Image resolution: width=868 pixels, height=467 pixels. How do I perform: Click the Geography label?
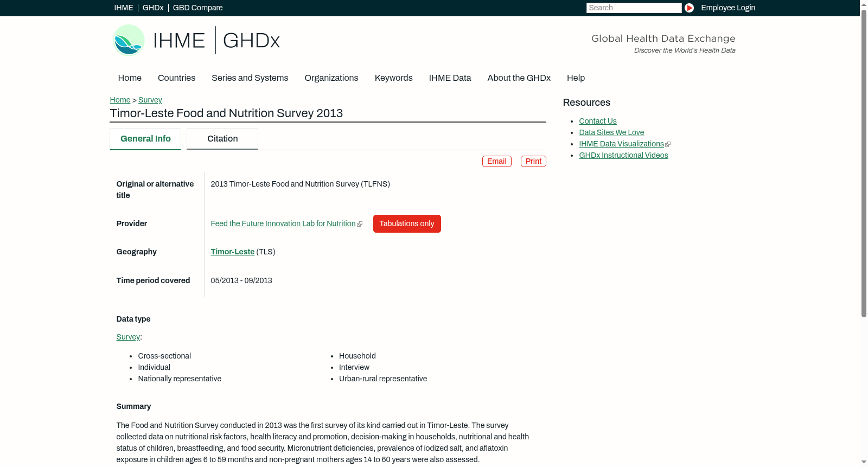[136, 252]
